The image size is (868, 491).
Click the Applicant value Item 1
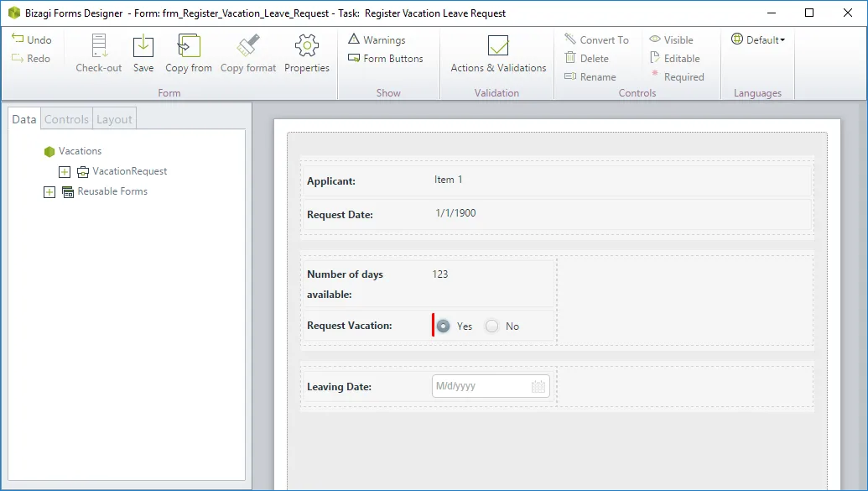(449, 180)
